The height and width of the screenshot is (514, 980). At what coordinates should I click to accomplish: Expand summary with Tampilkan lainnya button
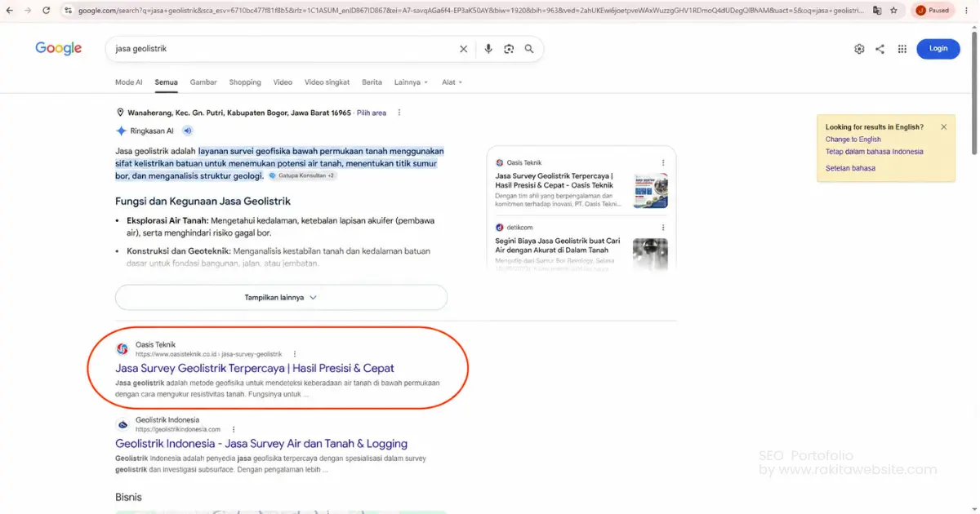[x=281, y=298]
